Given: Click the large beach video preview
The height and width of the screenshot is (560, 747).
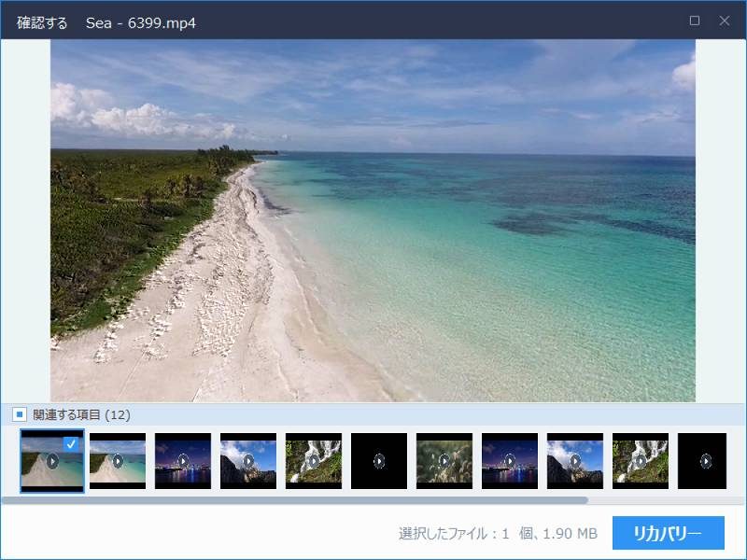Looking at the screenshot, I should tap(373, 220).
